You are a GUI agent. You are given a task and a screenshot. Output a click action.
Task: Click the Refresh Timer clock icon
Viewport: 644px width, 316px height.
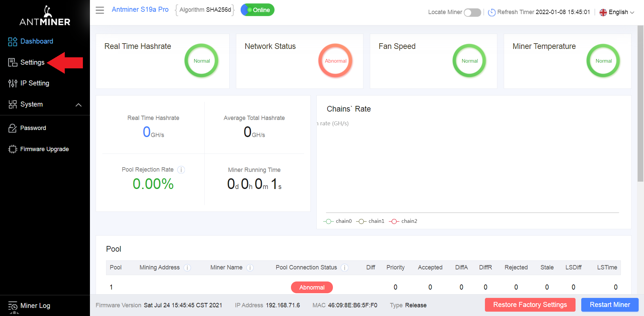tap(492, 12)
